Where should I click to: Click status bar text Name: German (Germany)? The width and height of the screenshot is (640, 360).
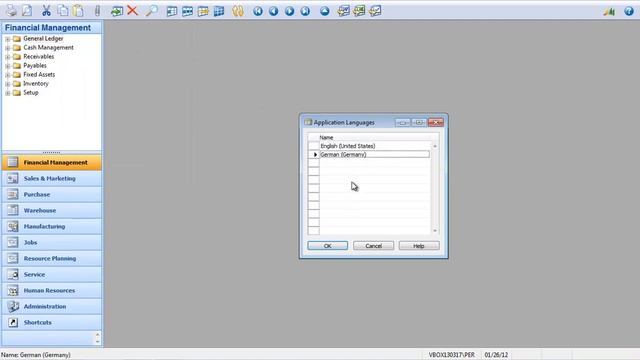[36, 355]
